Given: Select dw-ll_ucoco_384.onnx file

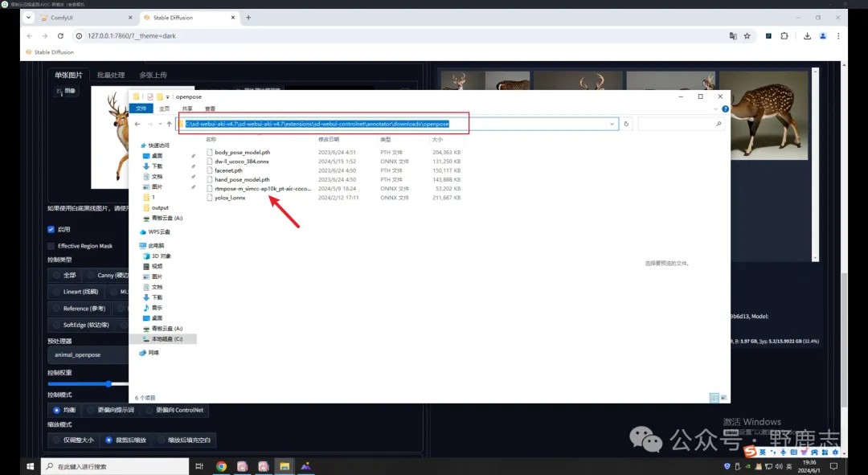Looking at the screenshot, I should 242,161.
